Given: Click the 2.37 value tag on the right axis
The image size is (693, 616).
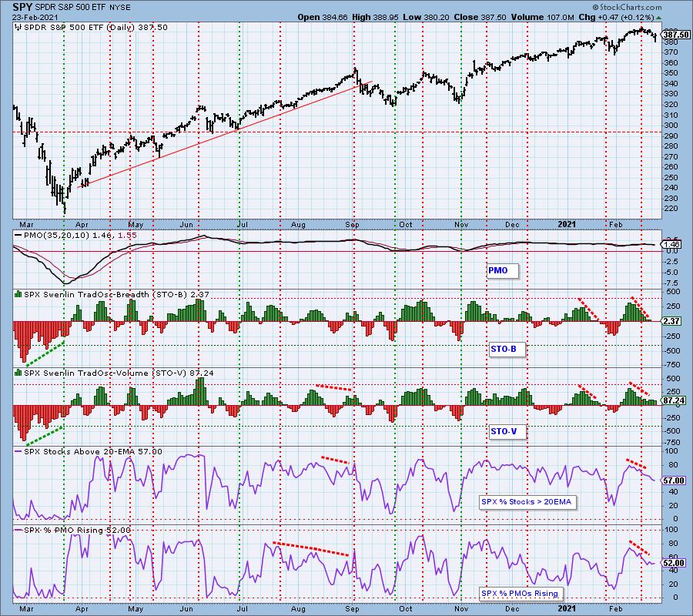Looking at the screenshot, I should (x=671, y=321).
